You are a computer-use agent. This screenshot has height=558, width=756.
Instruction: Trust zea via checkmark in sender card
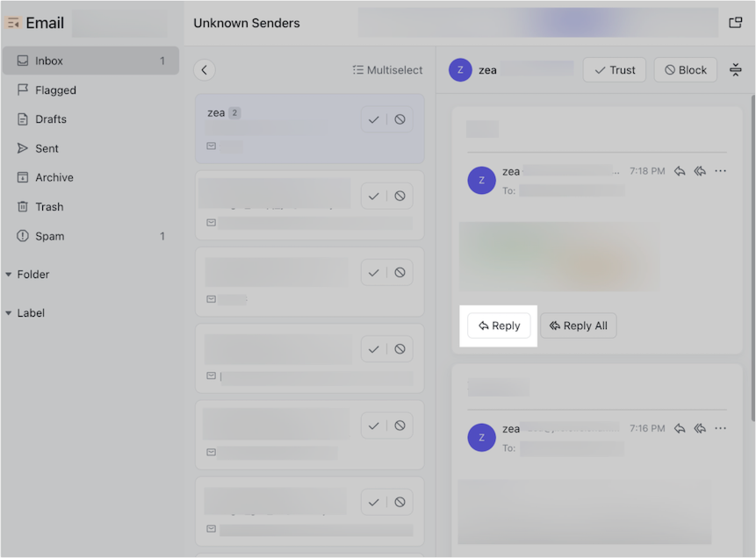point(374,119)
